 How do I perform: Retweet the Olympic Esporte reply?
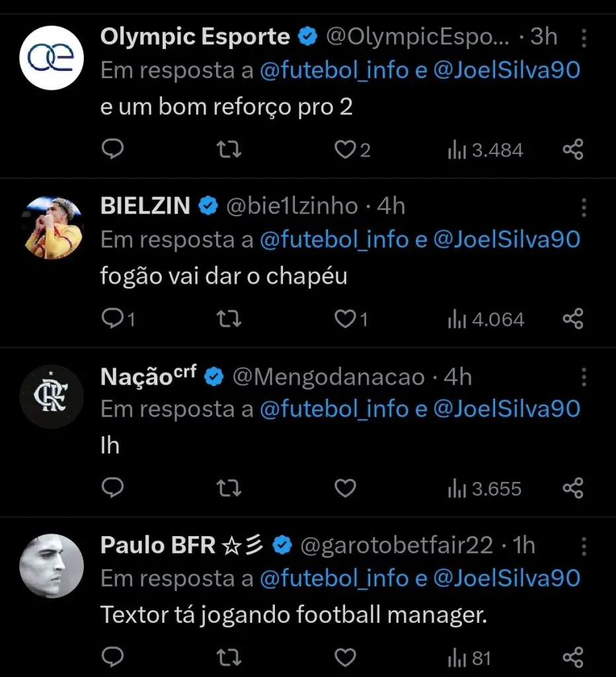(229, 150)
